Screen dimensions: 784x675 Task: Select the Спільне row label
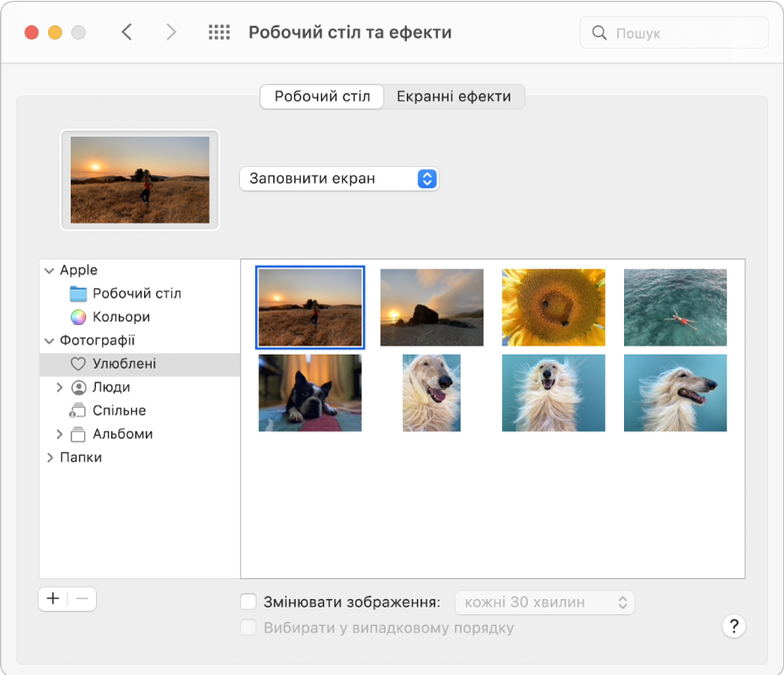point(120,410)
